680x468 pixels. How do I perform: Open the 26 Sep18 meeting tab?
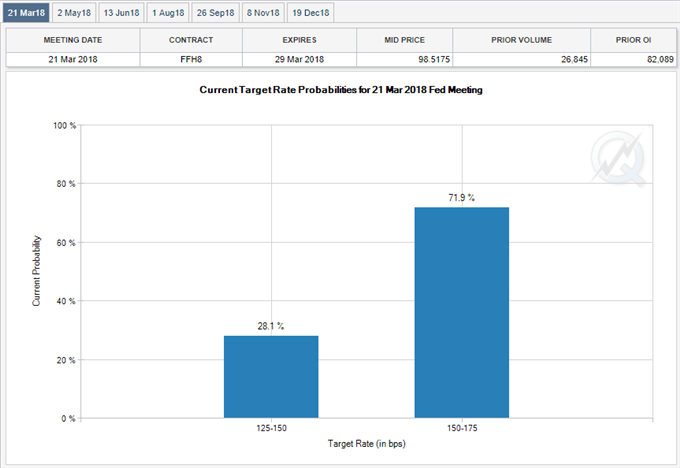[216, 13]
